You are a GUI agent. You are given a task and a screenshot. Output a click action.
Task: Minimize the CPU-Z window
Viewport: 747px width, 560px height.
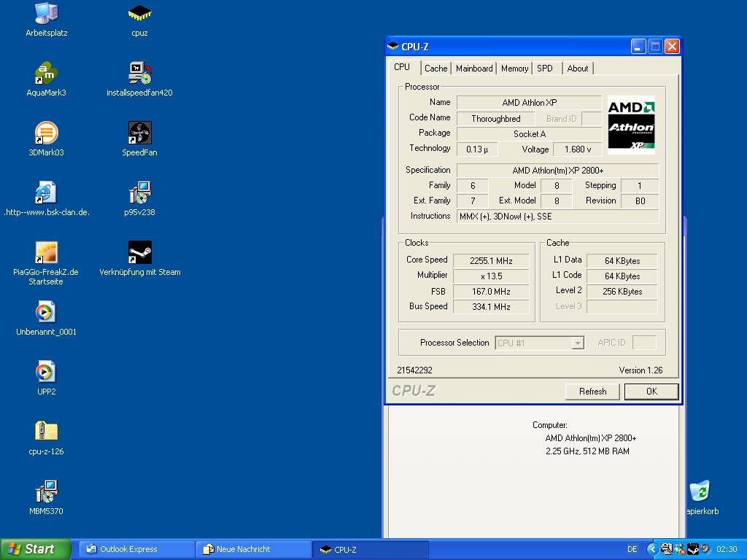click(638, 46)
